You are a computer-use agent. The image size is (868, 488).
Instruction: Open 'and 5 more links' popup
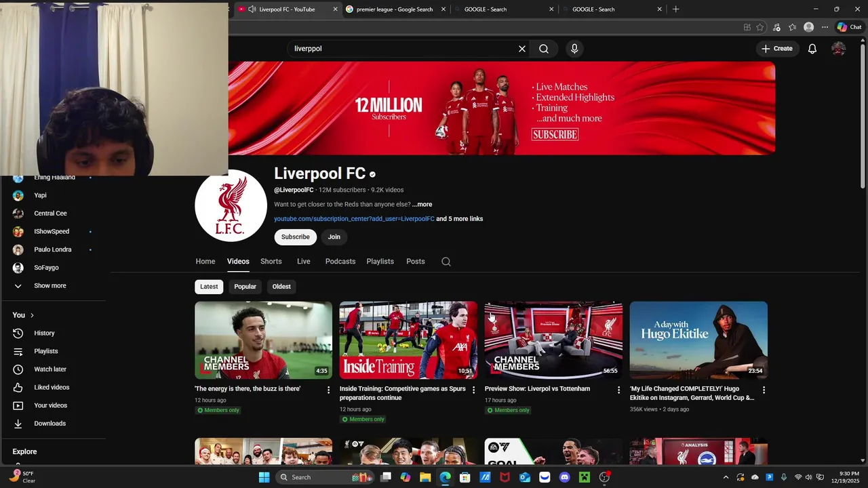[459, 219]
